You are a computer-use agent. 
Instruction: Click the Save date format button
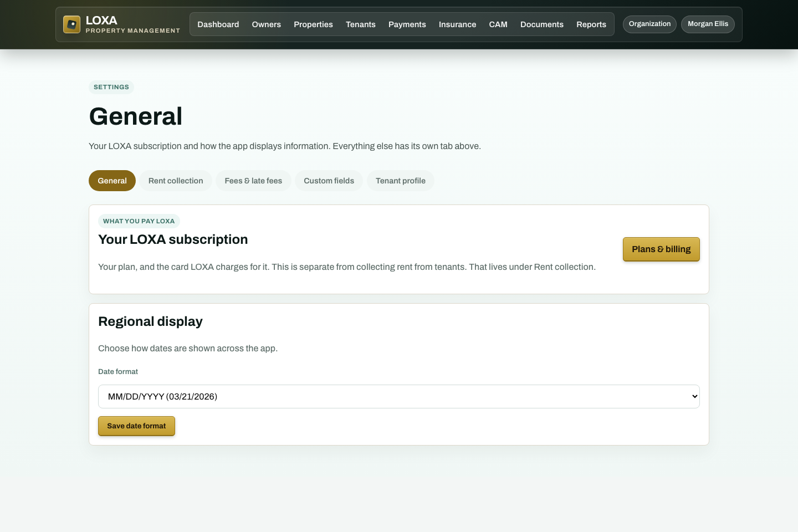136,426
